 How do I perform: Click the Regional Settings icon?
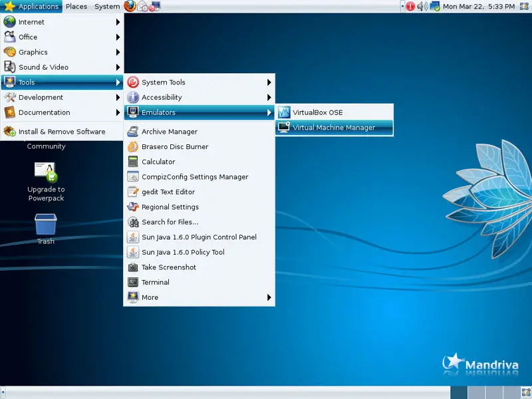coord(132,207)
